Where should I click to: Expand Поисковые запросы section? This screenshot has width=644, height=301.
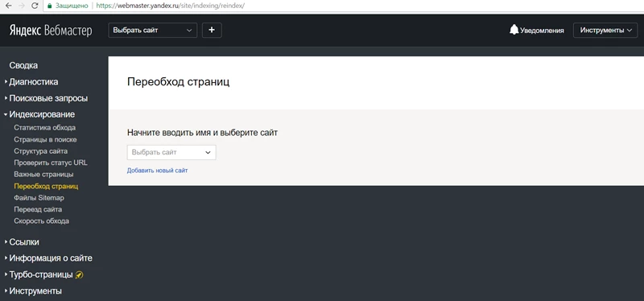click(x=48, y=98)
